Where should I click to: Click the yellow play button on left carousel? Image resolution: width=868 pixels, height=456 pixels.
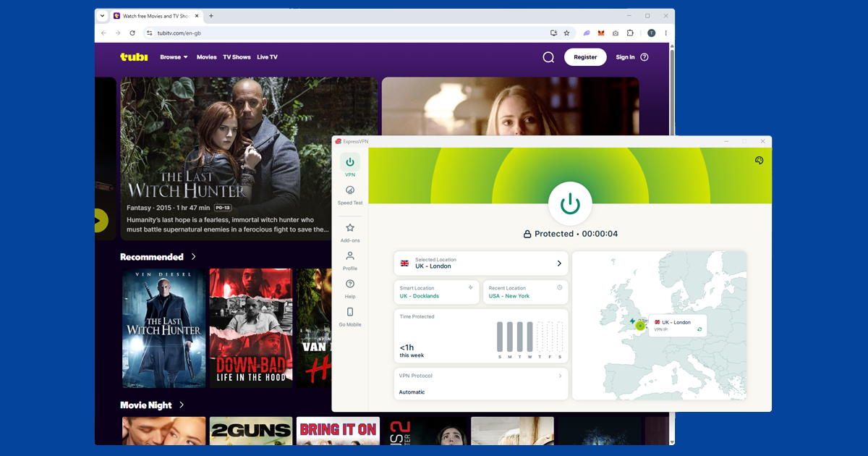click(101, 221)
